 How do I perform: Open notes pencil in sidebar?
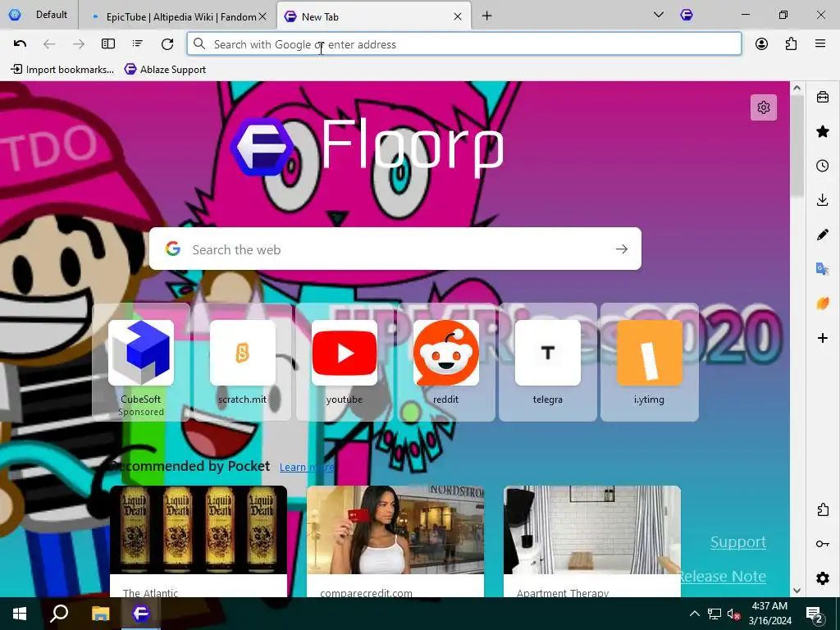[822, 234]
